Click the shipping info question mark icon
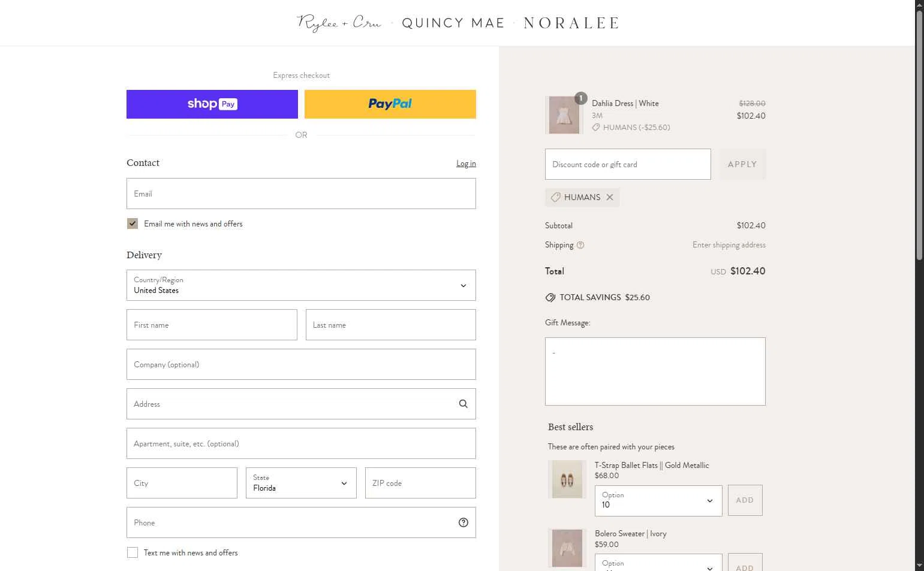The height and width of the screenshot is (571, 924). 580,245
